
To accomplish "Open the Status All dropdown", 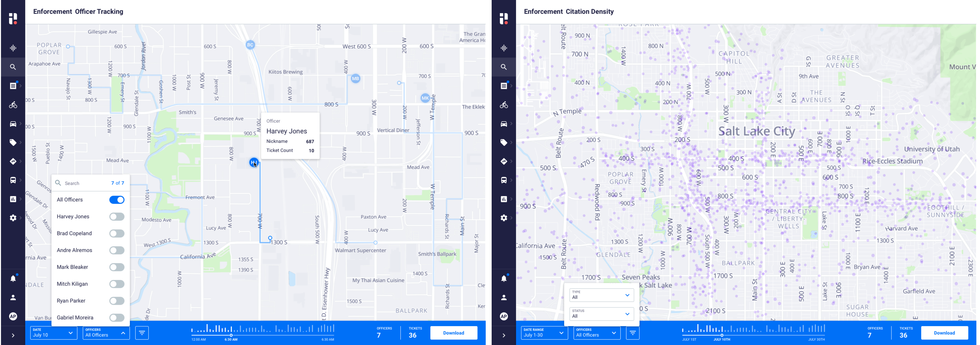I will [601, 314].
